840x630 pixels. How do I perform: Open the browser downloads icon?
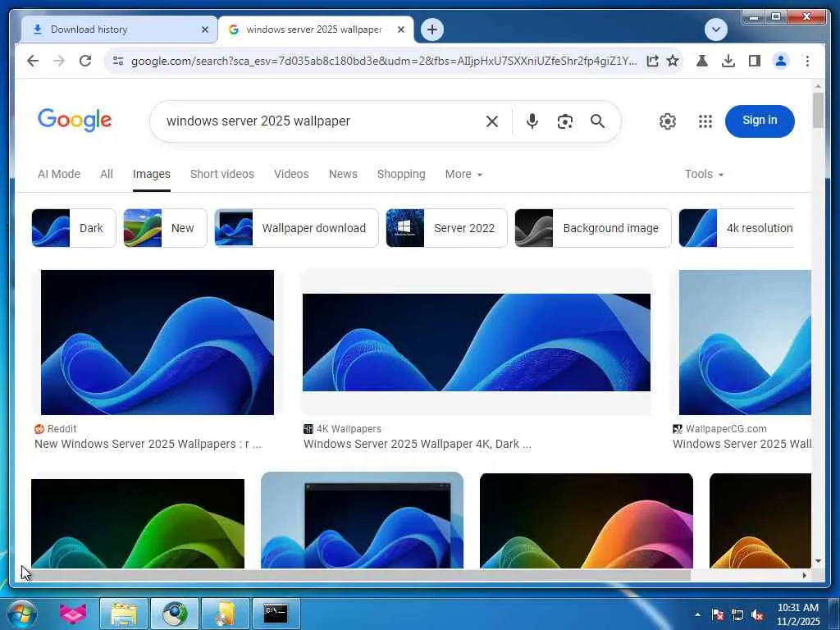728,61
